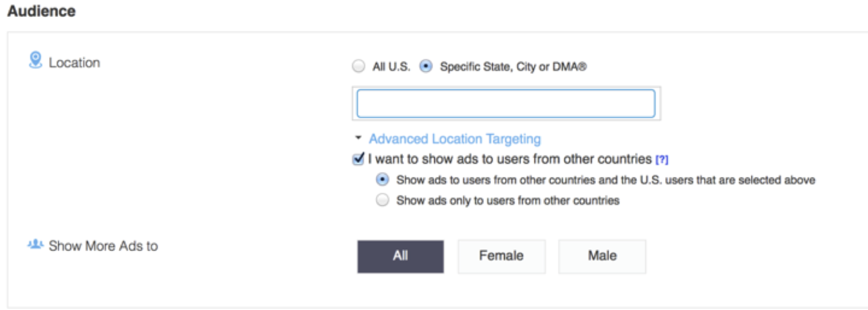Open the [?] help tooltip for other countries
This screenshot has width=868, height=310.
coord(662,160)
